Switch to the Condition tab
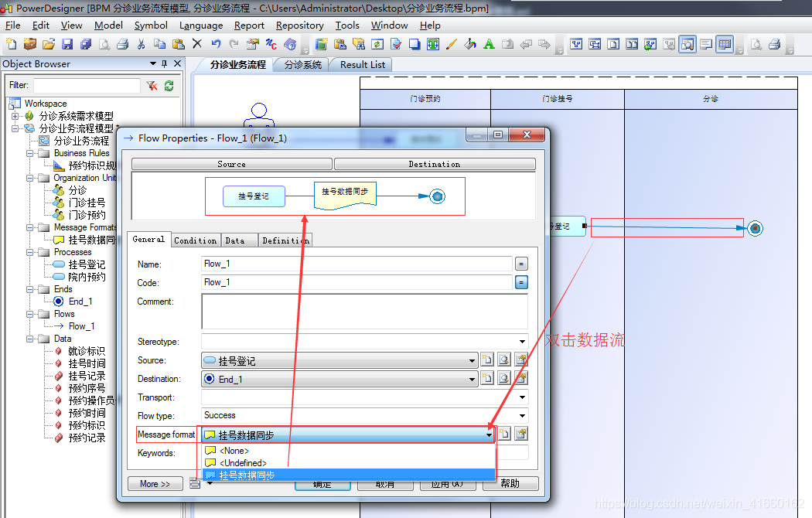The width and height of the screenshot is (812, 518). 195,240
